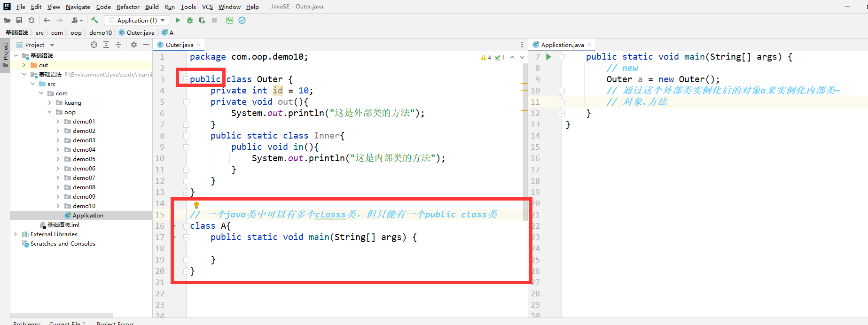The height and width of the screenshot is (325, 868).
Task: Open Project panel settings gear
Action: point(134,45)
